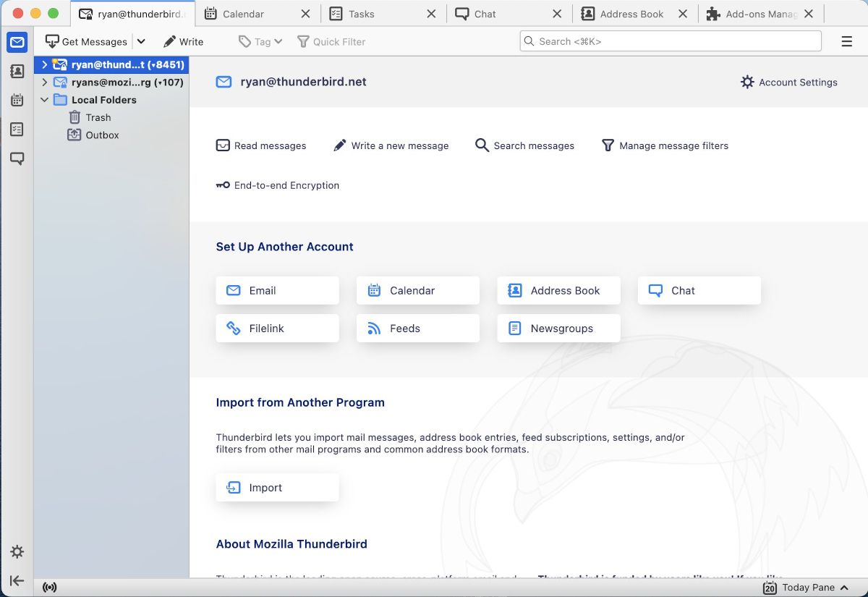Image resolution: width=868 pixels, height=597 pixels.
Task: Click Write a new message link
Action: [391, 145]
